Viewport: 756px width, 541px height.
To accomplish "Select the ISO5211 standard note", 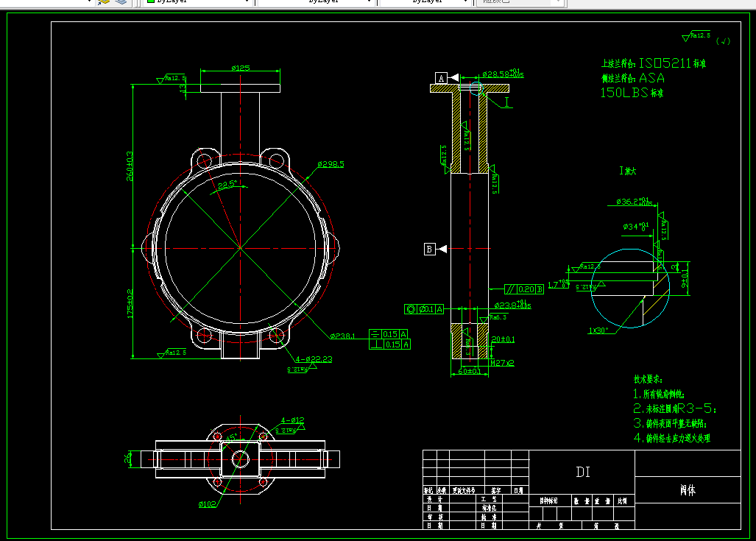I will tap(653, 63).
